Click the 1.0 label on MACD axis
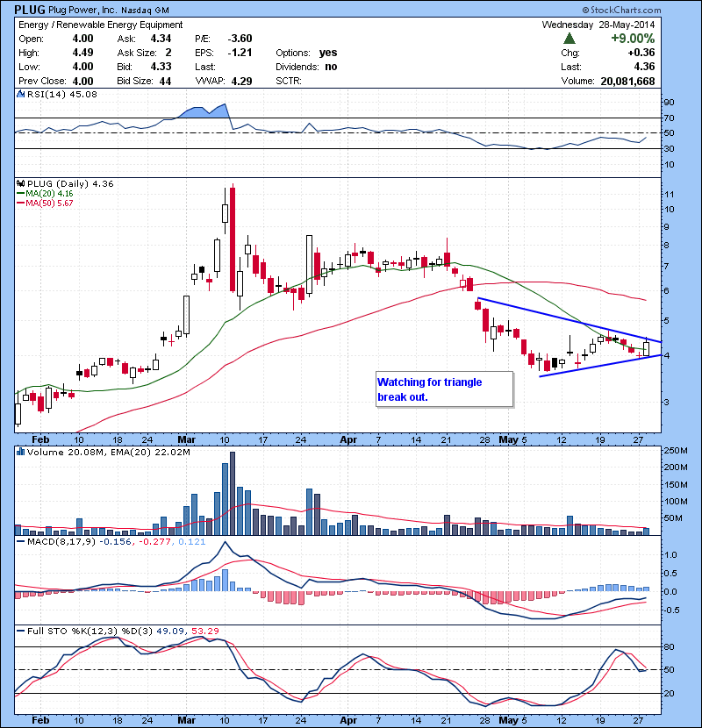Screen dimensions: 702x728 tap(671, 555)
